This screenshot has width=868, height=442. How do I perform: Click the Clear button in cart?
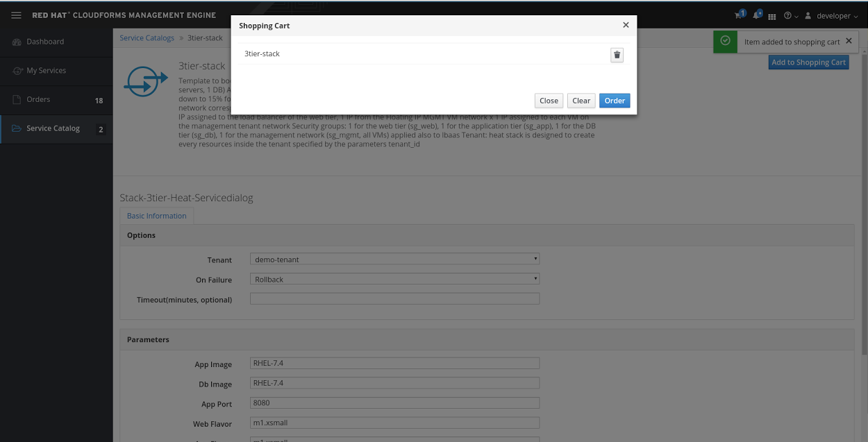tap(581, 101)
